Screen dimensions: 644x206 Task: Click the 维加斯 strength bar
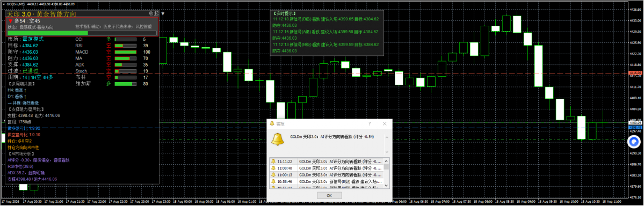click(x=125, y=84)
